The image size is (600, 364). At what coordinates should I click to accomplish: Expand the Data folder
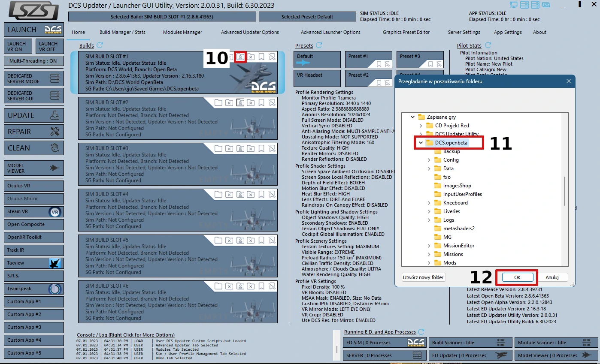click(x=429, y=168)
